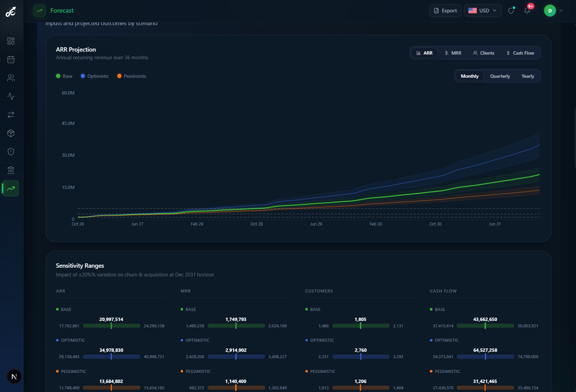Open the calendar icon in sidebar

click(11, 59)
